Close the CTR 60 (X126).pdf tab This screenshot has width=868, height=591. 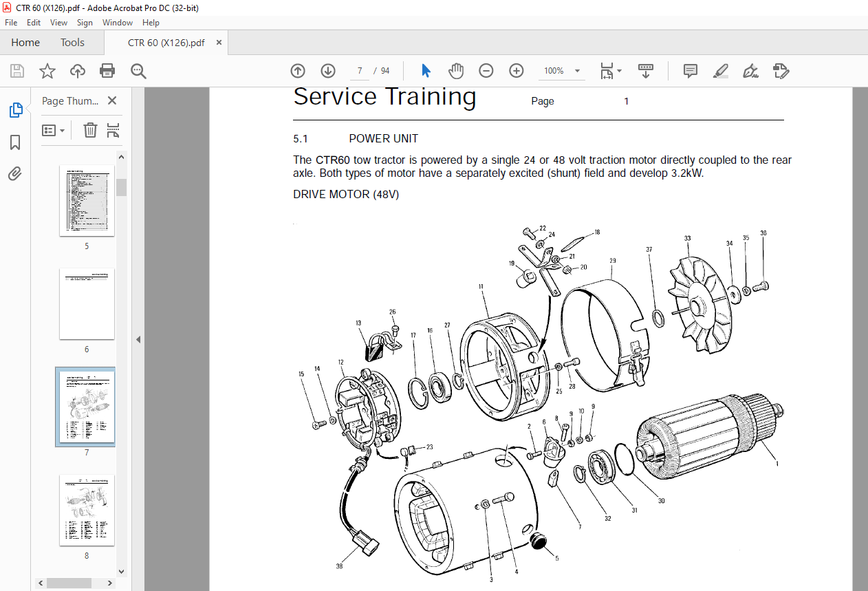219,43
